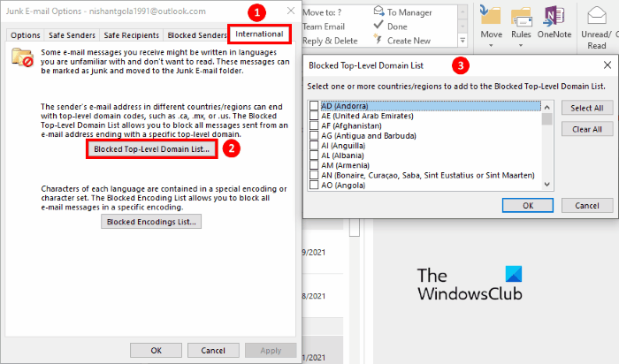
Task: Click OK in Junk E-mail Options
Action: (156, 350)
